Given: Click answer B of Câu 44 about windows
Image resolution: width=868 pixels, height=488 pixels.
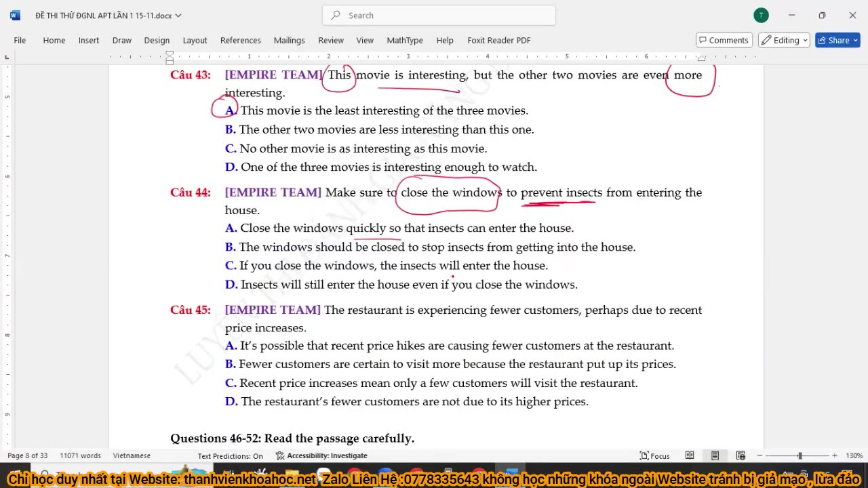Looking at the screenshot, I should [431, 247].
